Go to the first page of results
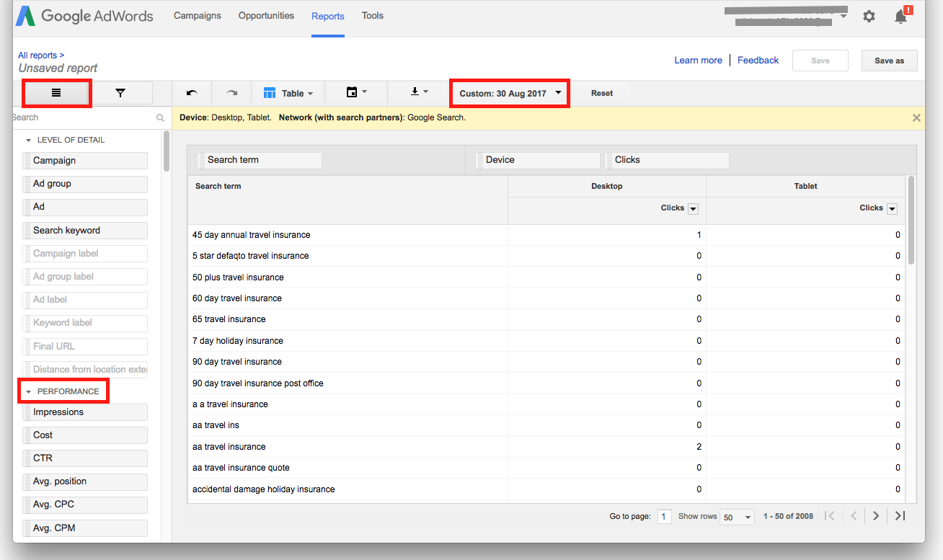This screenshot has width=943, height=560. tap(830, 515)
